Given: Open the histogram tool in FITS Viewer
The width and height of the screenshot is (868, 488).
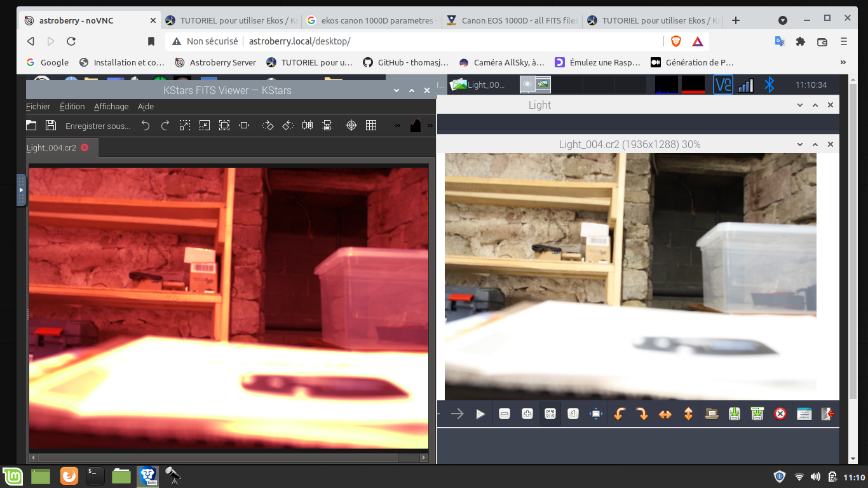Looking at the screenshot, I should tap(415, 126).
